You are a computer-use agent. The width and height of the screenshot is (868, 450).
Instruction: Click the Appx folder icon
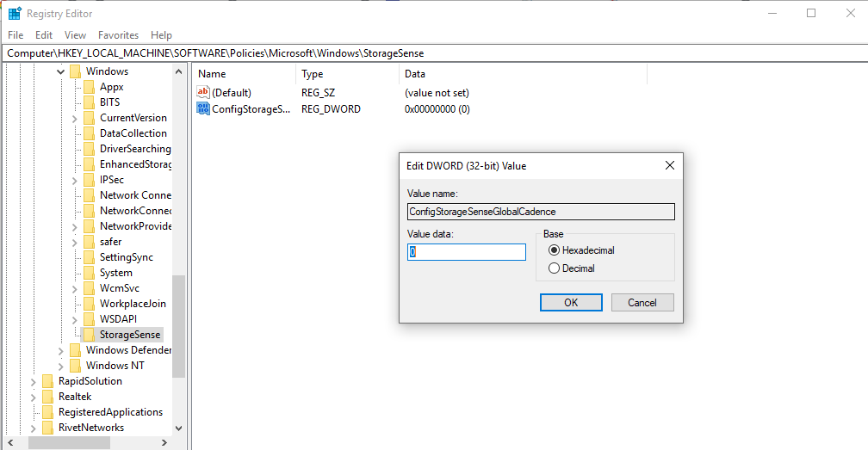(90, 87)
